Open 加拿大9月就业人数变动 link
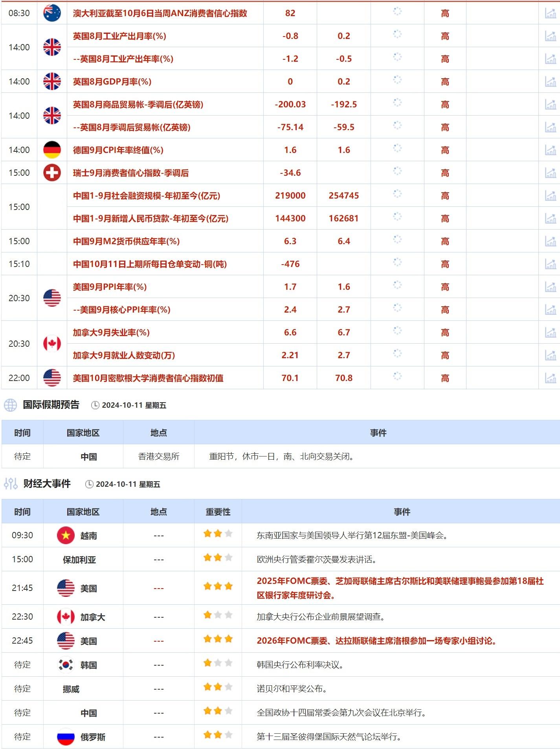Image resolution: width=560 pixels, height=749 pixels. (124, 355)
